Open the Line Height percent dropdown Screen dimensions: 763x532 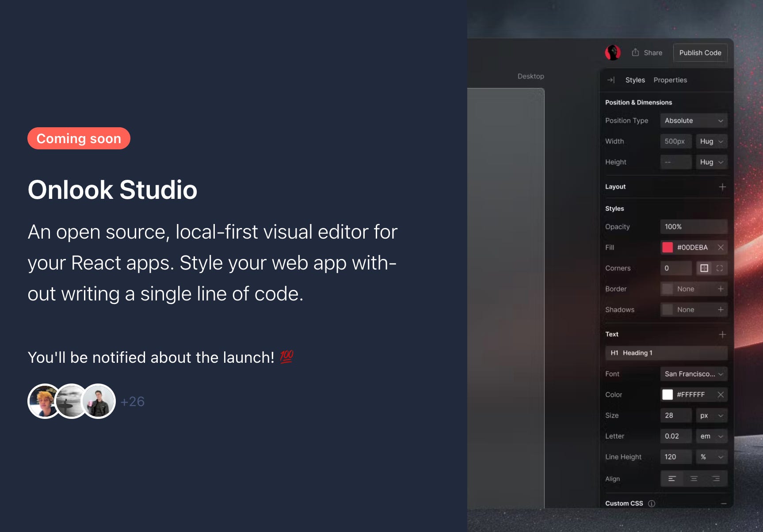[712, 457]
